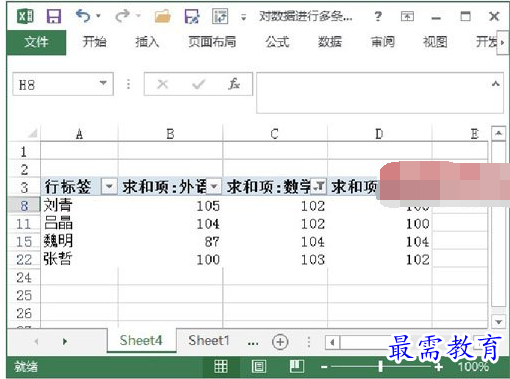This screenshot has width=510, height=379.
Task: Open the 视图 View tab
Action: point(435,42)
